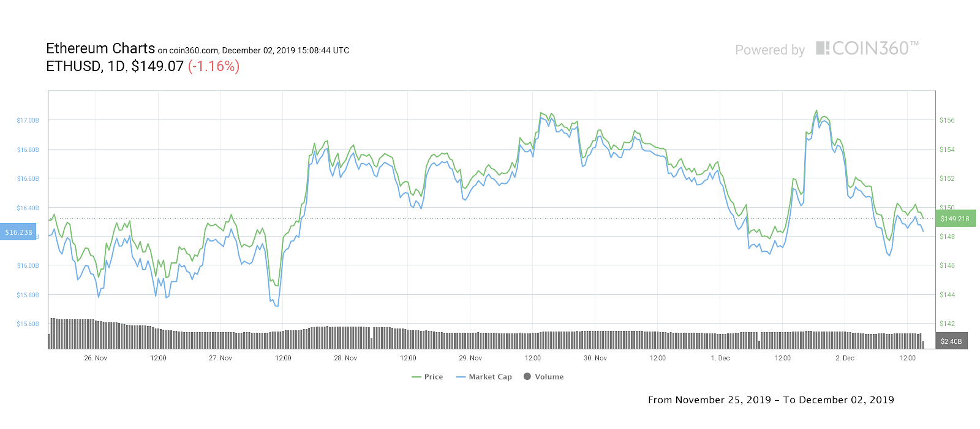Select the -1.16% change value
This screenshot has height=429, width=980.
214,66
